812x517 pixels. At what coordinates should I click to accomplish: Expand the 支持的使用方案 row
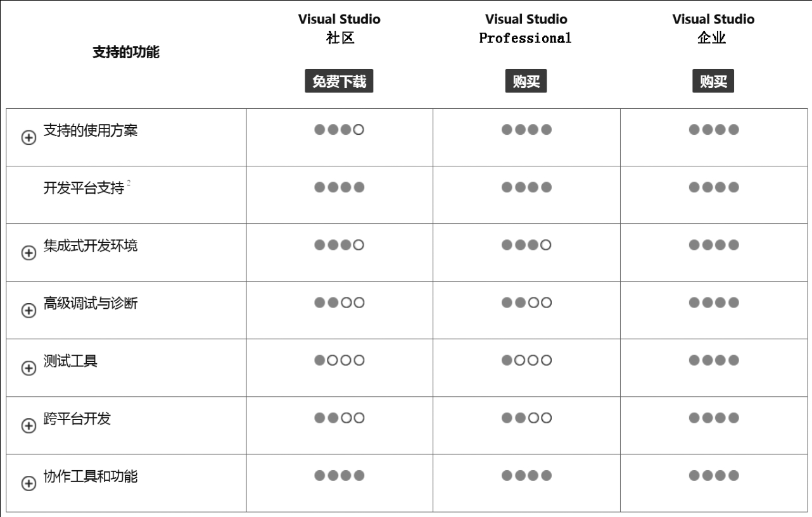(29, 138)
